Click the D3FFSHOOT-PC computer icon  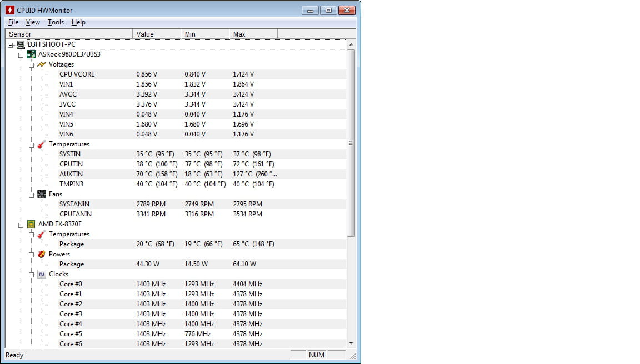click(x=21, y=44)
